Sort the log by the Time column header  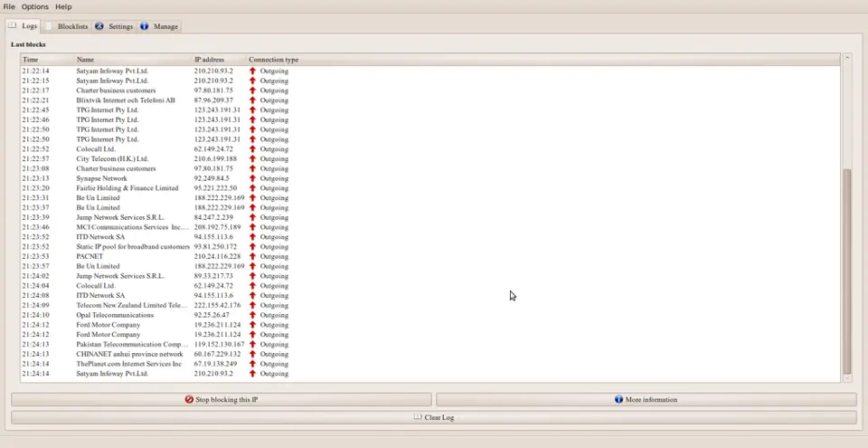coord(47,60)
